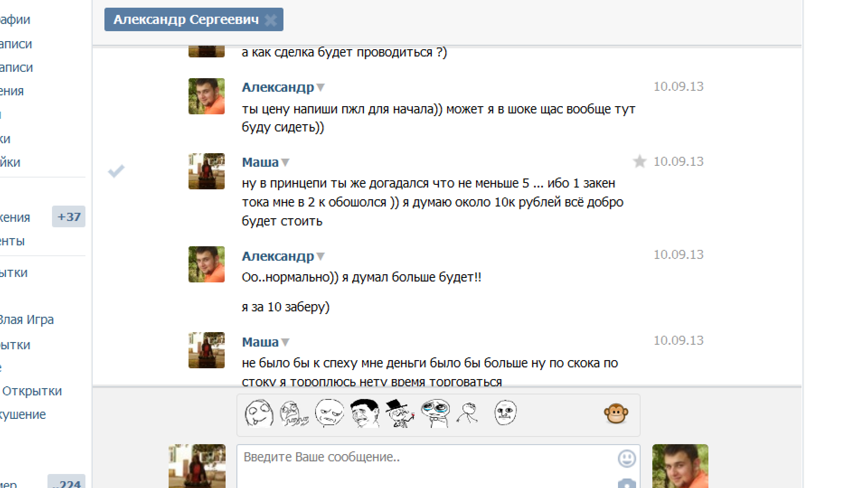868x488 pixels.
Task: Pick the crying blue-eyes meme sticker
Action: (x=435, y=413)
